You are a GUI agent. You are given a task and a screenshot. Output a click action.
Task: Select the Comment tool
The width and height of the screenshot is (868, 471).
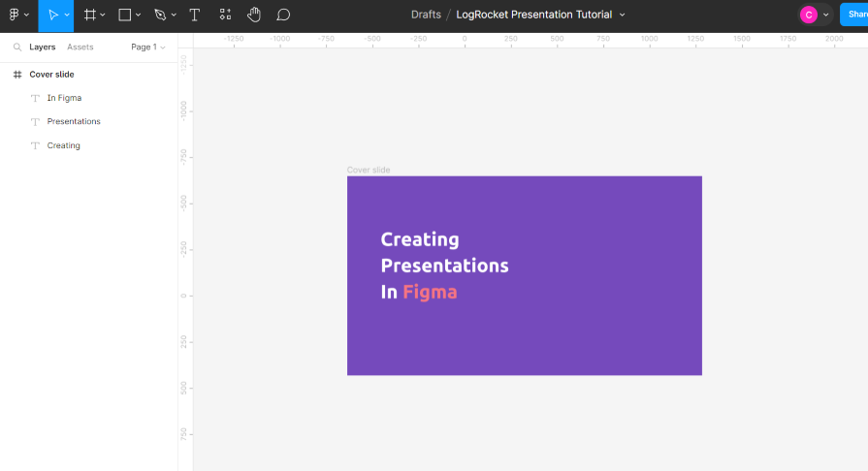(x=283, y=15)
